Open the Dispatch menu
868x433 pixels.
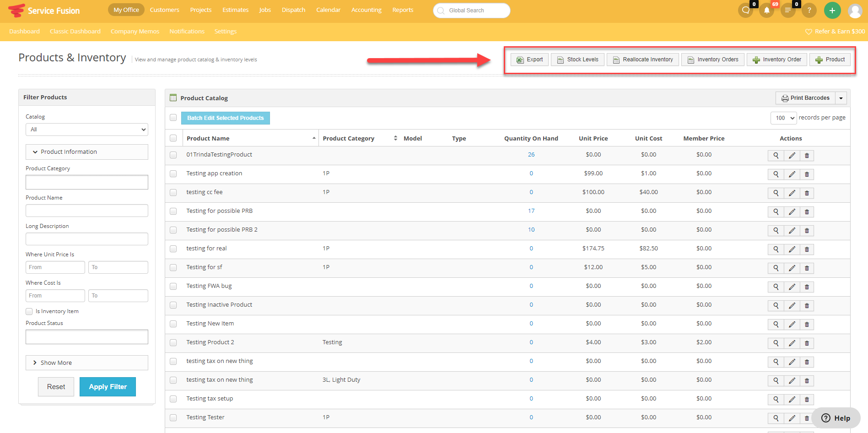[x=293, y=10]
